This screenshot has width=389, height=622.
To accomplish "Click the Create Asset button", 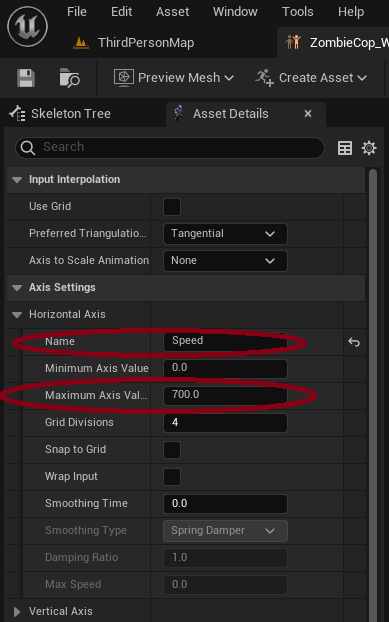I will pos(311,78).
